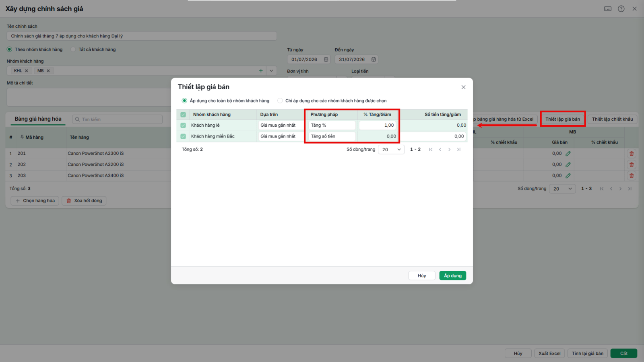
Task: Close the Thiết lập giá bán dialog
Action: (x=463, y=87)
